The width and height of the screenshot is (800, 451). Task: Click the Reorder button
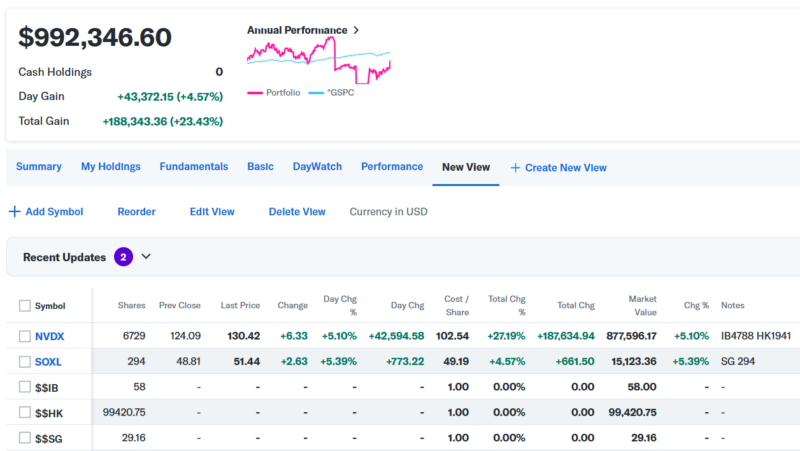pyautogui.click(x=136, y=212)
